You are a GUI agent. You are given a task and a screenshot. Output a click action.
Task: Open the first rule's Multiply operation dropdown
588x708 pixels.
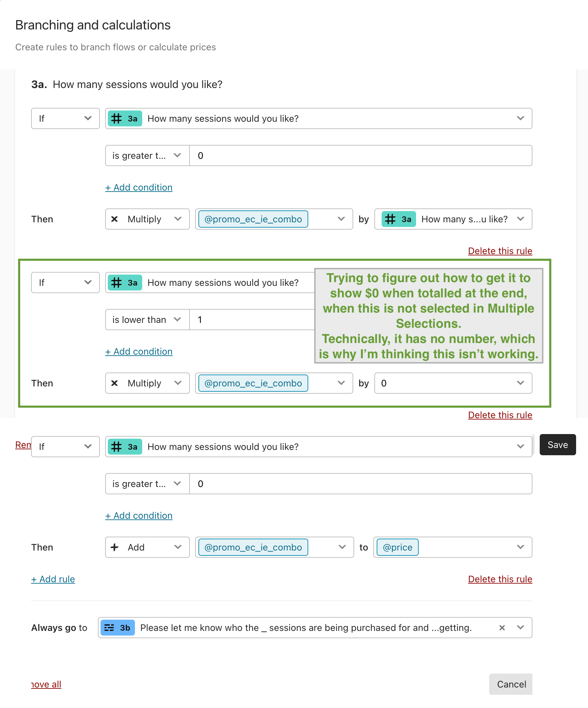click(x=147, y=219)
